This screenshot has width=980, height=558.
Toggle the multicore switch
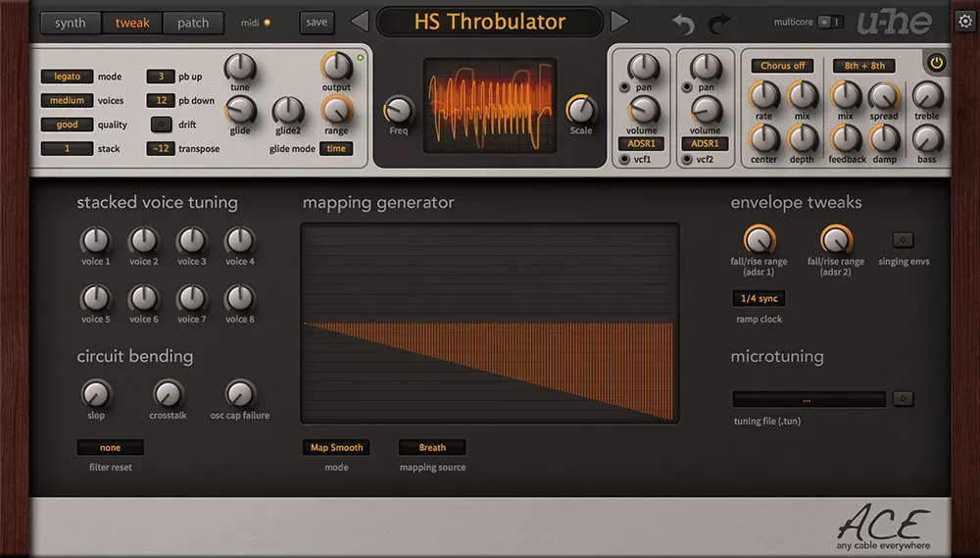click(831, 22)
